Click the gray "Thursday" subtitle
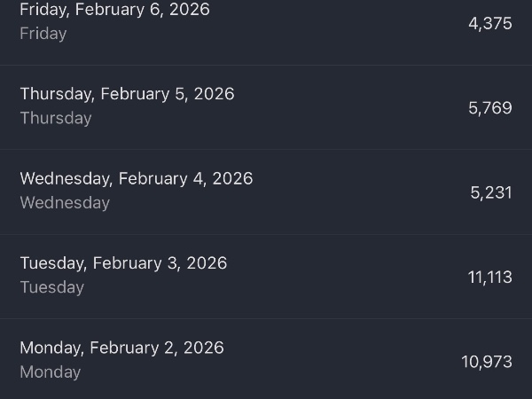Screen dimensions: 532x399 [56, 118]
